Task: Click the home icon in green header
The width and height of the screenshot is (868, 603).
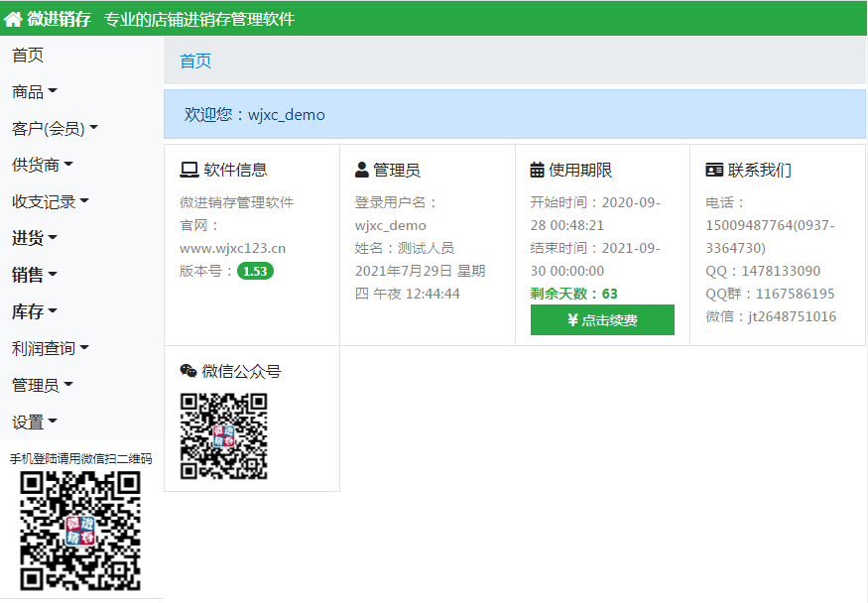Action: 13,20
